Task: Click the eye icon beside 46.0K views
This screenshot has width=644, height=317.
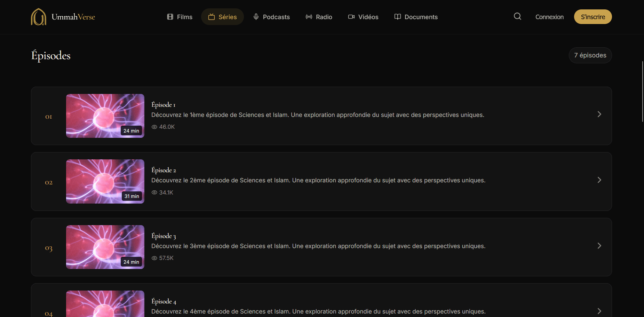Action: pos(154,127)
